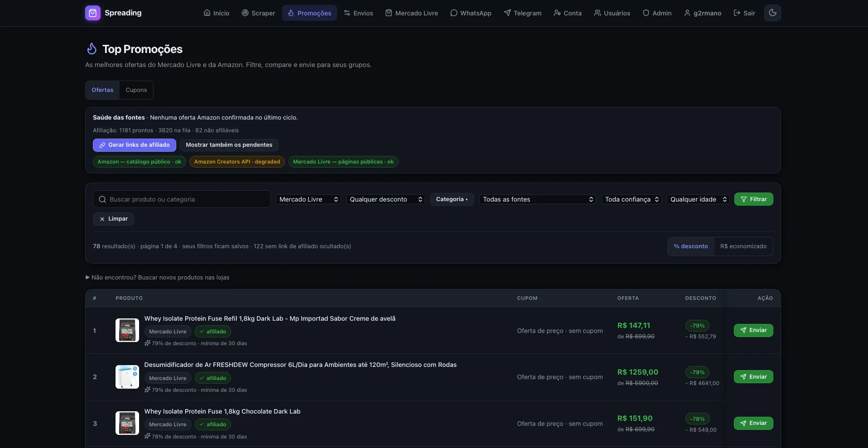This screenshot has width=868, height=448.
Task: Click the Top Promoções flame icon
Action: [x=92, y=48]
